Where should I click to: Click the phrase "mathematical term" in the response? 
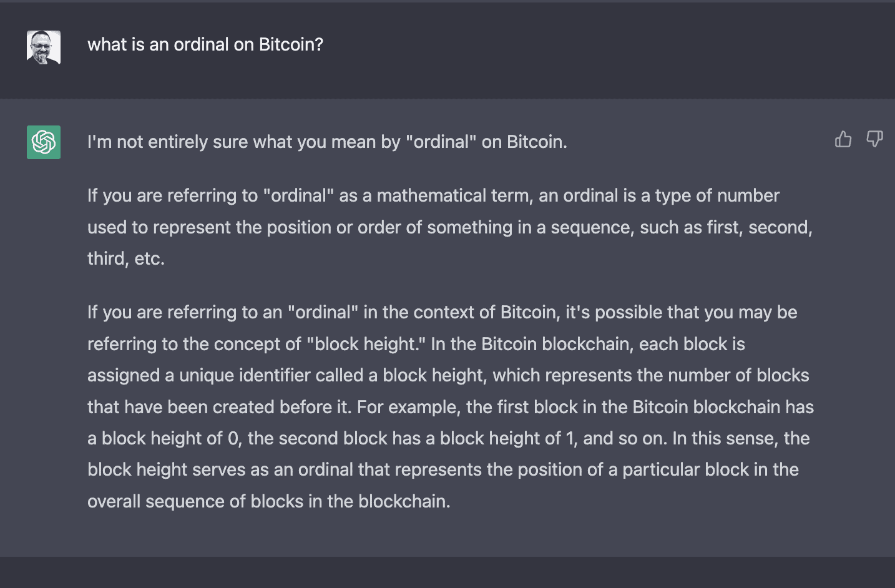452,196
